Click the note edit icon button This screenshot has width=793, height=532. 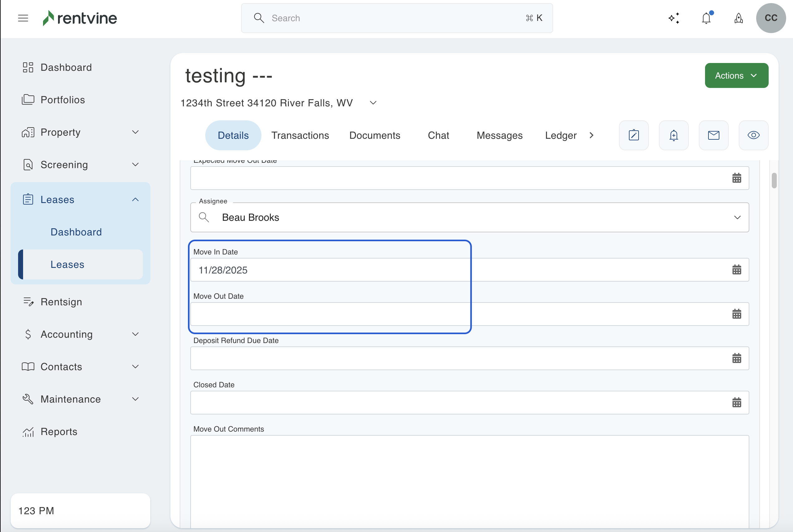click(634, 135)
